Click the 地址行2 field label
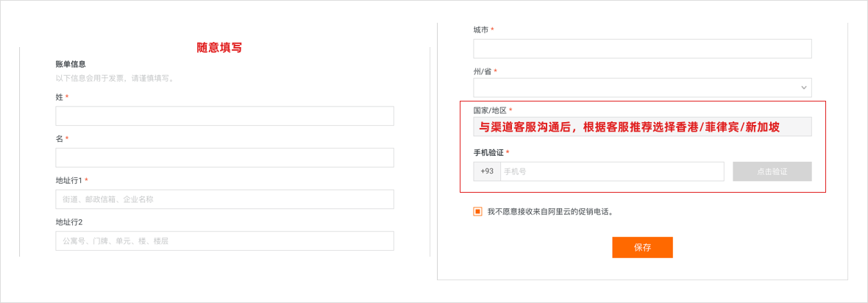868x303 pixels. click(69, 222)
